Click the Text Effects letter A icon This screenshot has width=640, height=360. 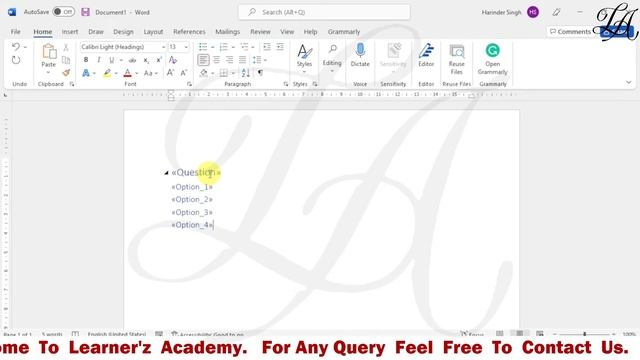[x=86, y=73]
